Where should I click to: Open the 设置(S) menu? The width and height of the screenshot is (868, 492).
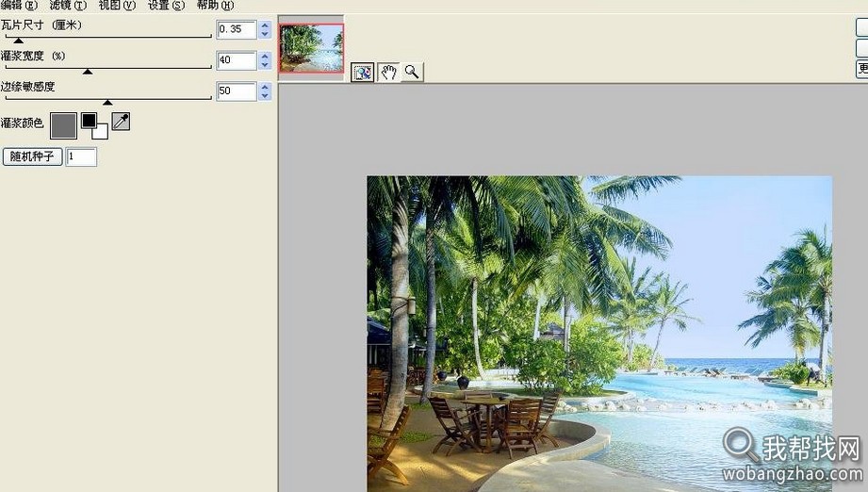click(x=166, y=5)
